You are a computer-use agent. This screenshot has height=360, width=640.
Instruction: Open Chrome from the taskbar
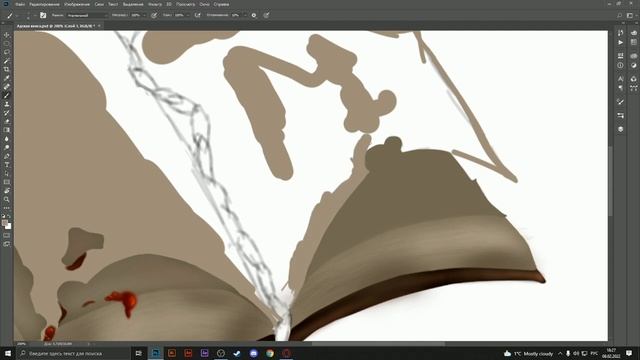click(x=270, y=353)
